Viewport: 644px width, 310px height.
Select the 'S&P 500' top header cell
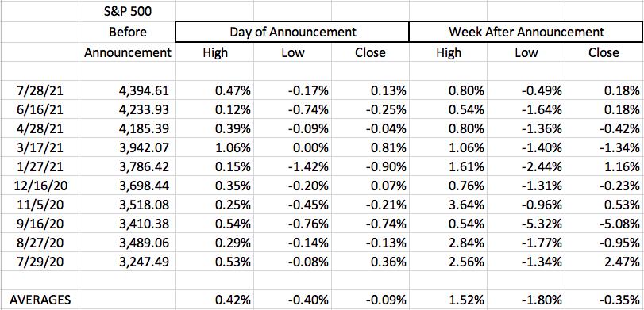pos(127,11)
